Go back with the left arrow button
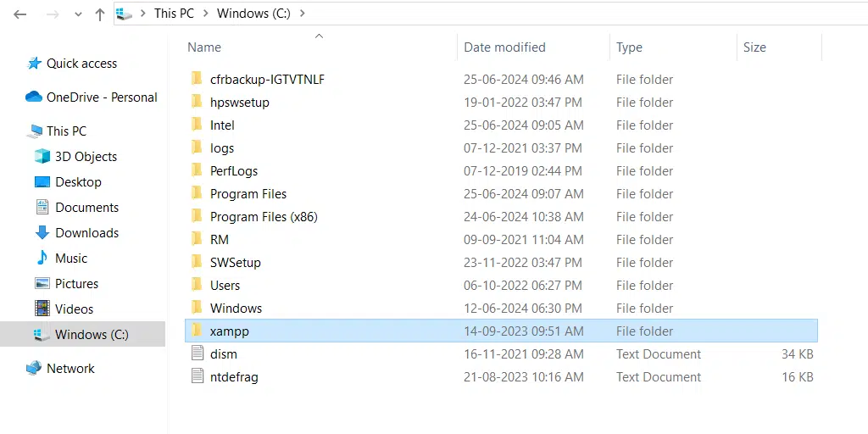The height and width of the screenshot is (434, 868). pyautogui.click(x=20, y=14)
